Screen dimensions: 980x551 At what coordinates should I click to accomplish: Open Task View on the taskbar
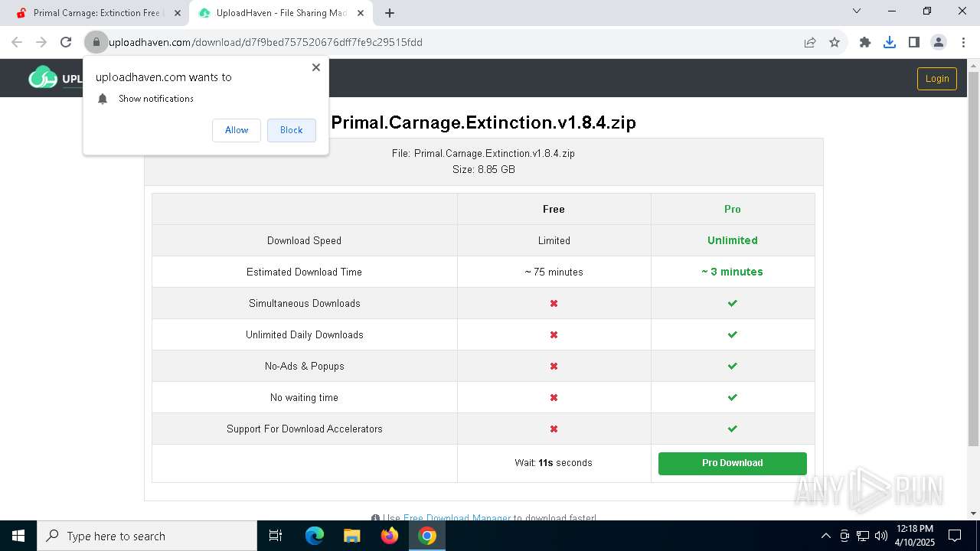276,536
